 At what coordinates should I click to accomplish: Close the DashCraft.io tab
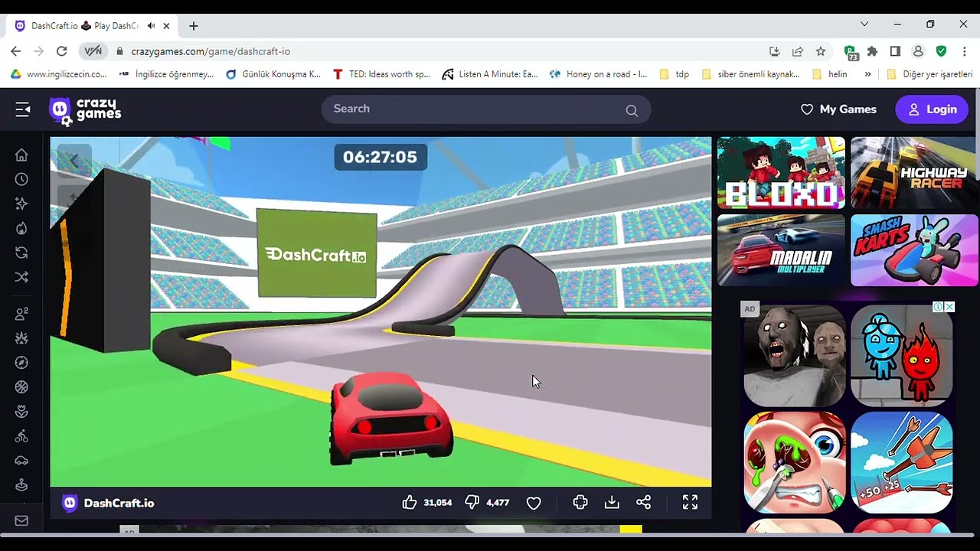pos(166,26)
